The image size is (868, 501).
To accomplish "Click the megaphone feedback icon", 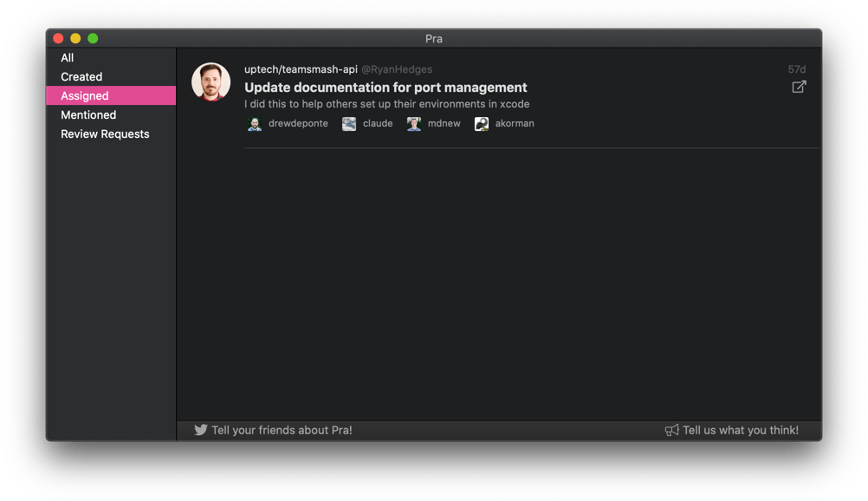I will (x=671, y=430).
